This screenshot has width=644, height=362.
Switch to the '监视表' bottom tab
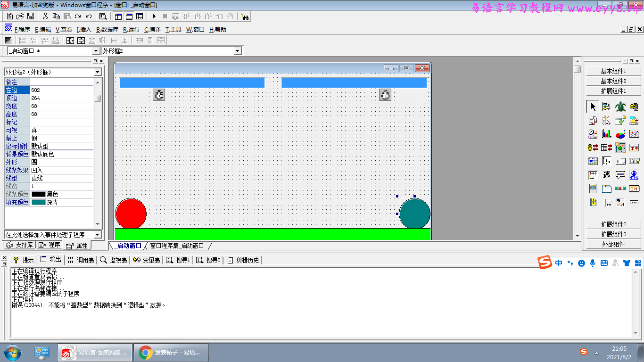tap(114, 260)
